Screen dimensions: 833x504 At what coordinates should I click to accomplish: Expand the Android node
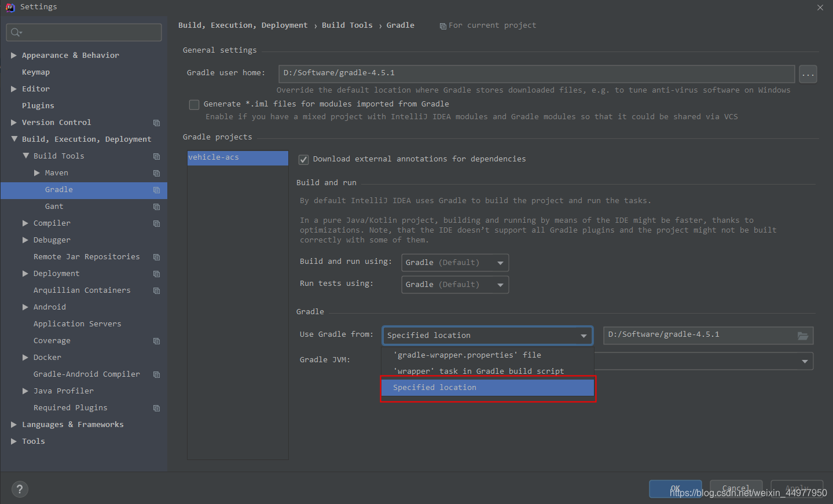(25, 307)
